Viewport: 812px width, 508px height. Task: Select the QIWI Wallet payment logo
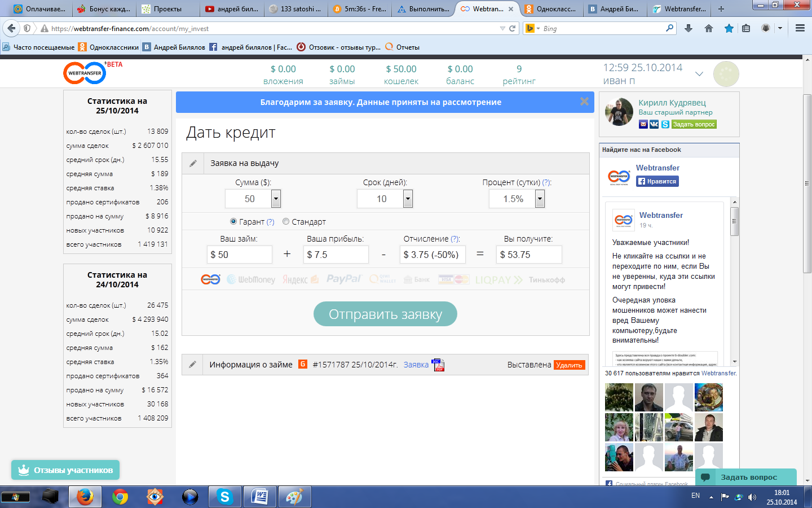[383, 279]
